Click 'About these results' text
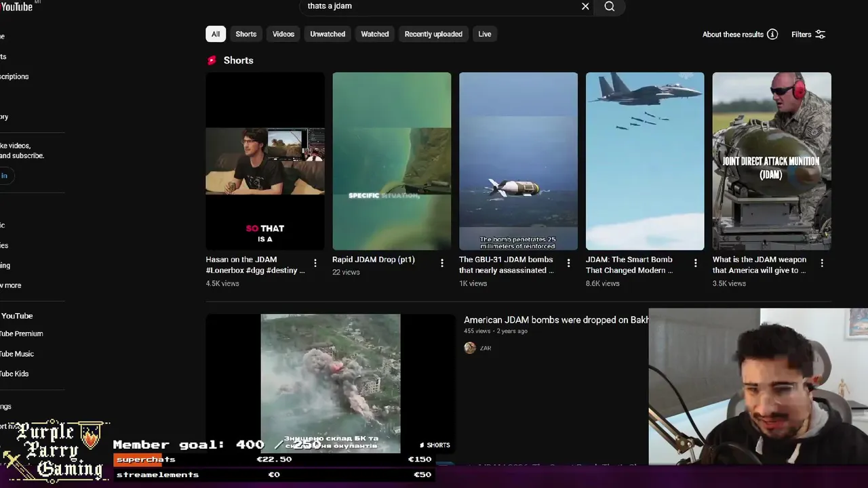Viewport: 868px width, 488px height. [x=733, y=35]
